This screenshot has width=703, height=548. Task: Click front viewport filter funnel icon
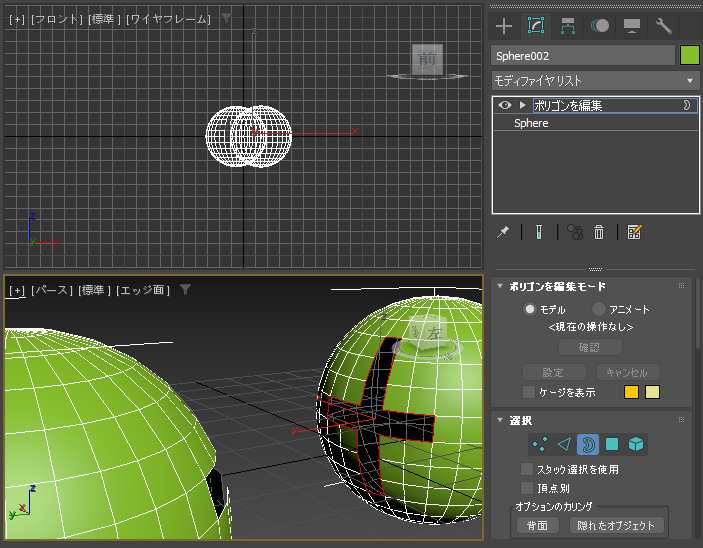click(227, 18)
